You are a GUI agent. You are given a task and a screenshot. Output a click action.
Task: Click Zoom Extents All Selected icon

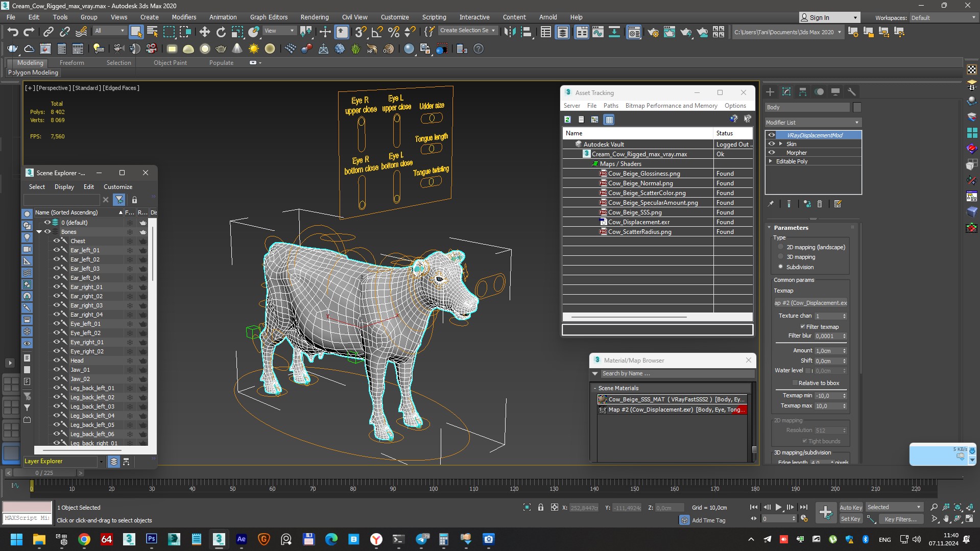coord(958,507)
